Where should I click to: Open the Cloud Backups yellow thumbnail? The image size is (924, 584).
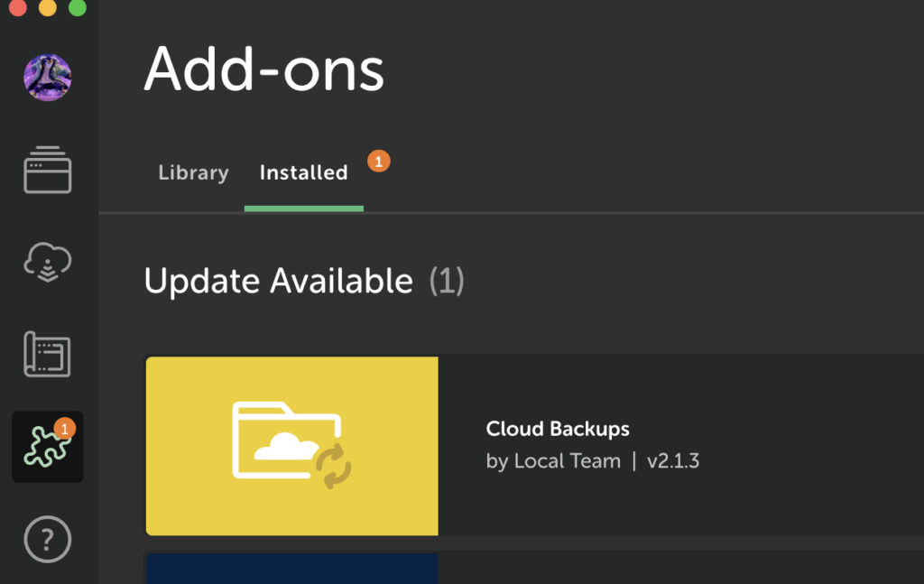(292, 446)
